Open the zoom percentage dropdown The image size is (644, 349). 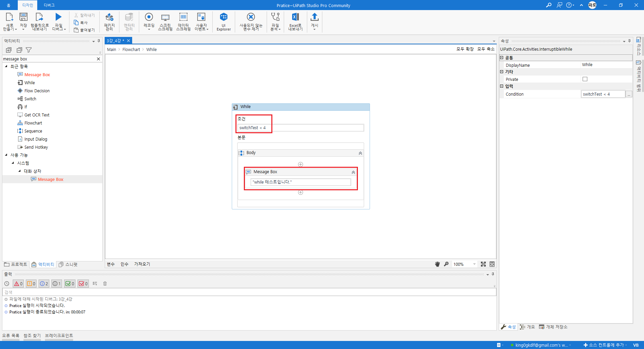coord(474,264)
